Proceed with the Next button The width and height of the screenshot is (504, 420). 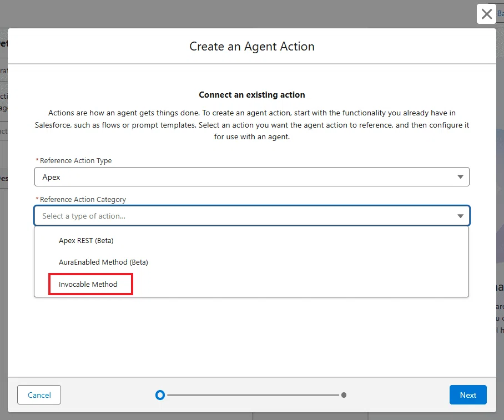click(468, 394)
